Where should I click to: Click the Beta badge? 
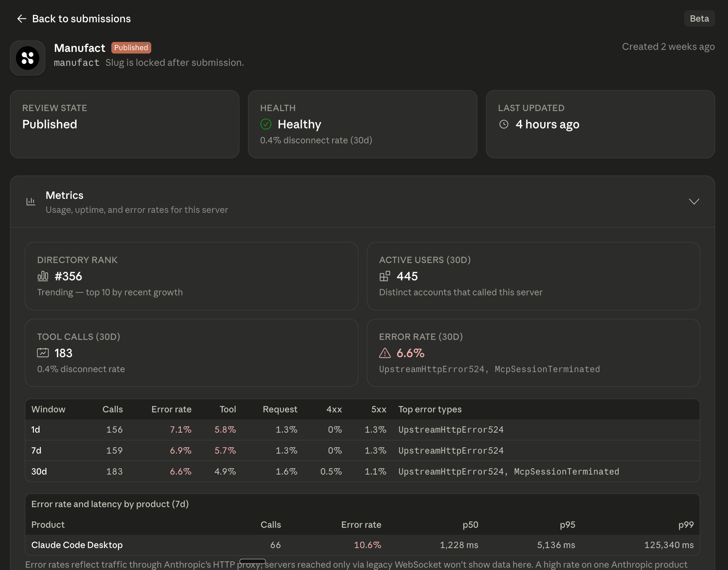tap(699, 19)
